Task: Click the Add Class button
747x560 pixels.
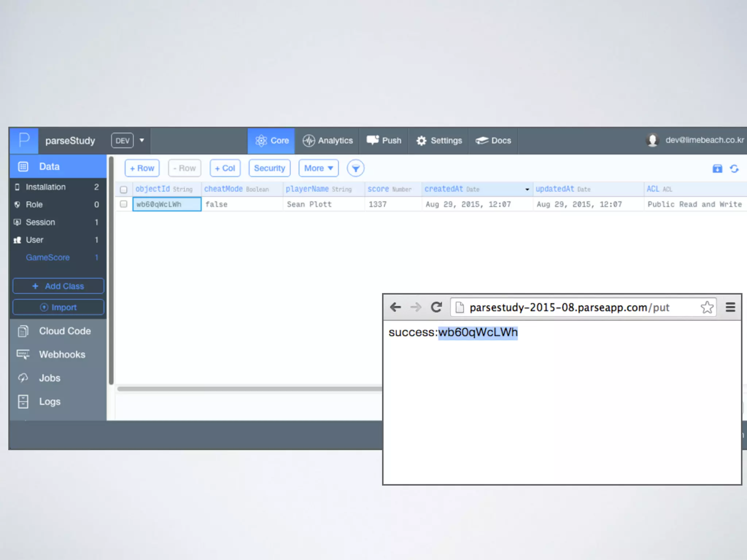Action: pyautogui.click(x=58, y=286)
